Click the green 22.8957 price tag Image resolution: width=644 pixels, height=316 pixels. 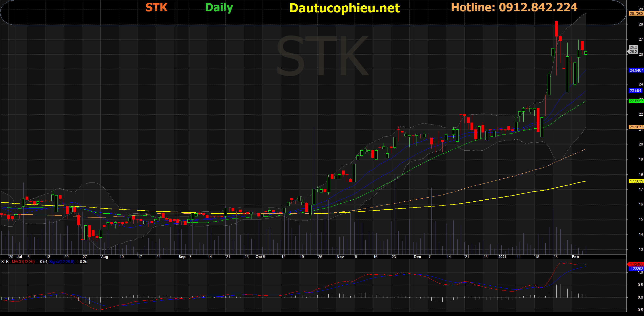click(x=636, y=101)
